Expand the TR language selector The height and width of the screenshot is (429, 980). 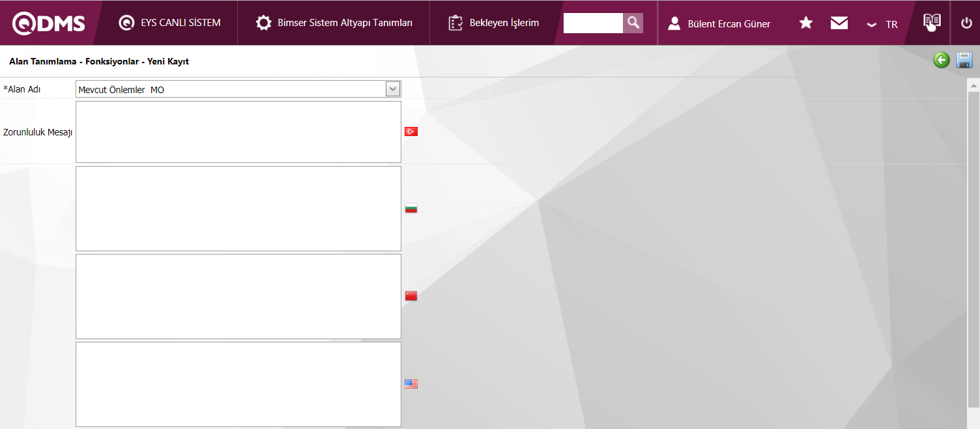pyautogui.click(x=882, y=24)
